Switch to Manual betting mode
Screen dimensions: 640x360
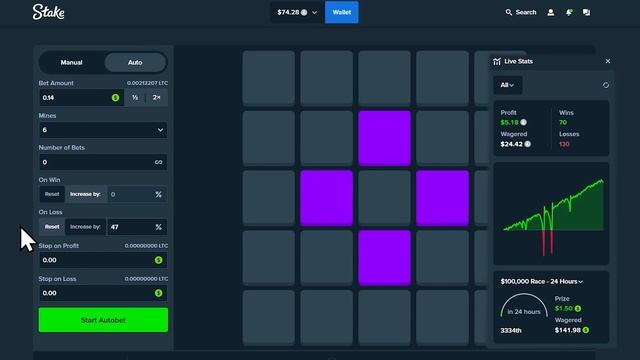71,62
